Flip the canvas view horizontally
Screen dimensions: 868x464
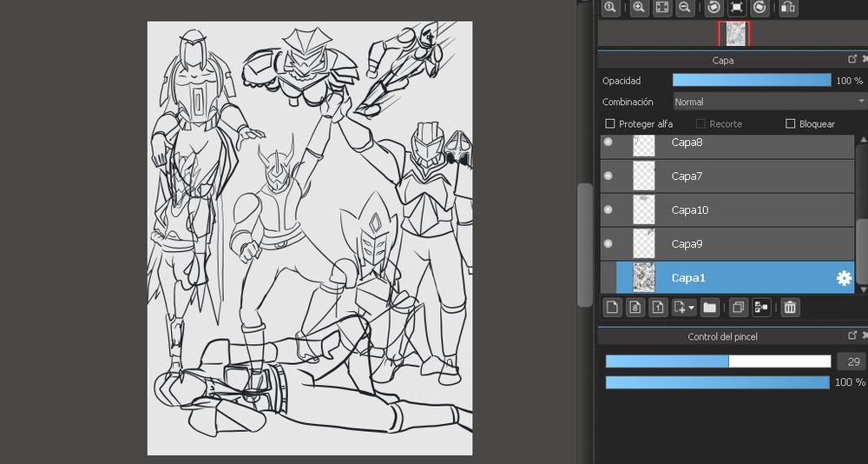coord(788,7)
